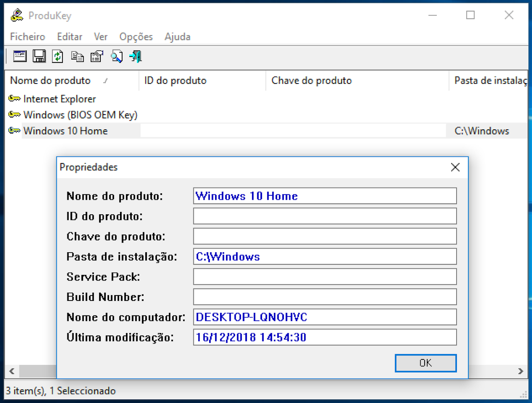Open the Ficheiro menu
This screenshot has width=532, height=403.
pyautogui.click(x=27, y=37)
